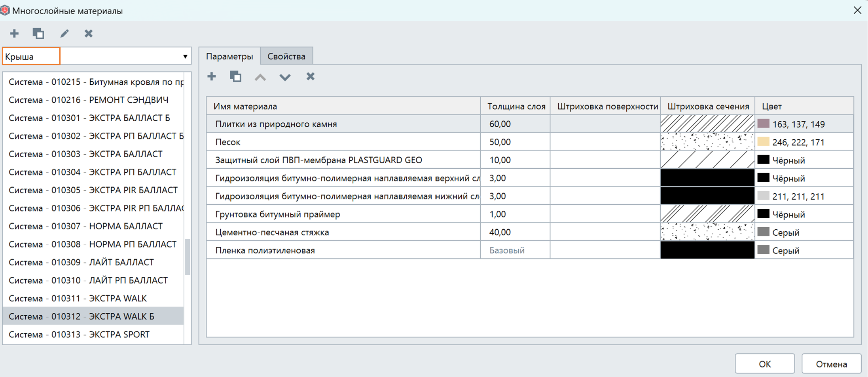This screenshot has height=377, width=868.
Task: Copy the selected layer row
Action: tap(236, 76)
